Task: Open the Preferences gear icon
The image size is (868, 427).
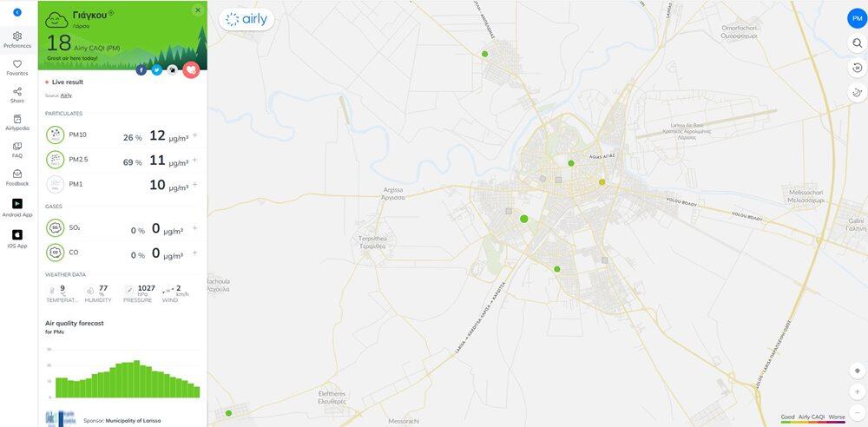Action: click(17, 36)
